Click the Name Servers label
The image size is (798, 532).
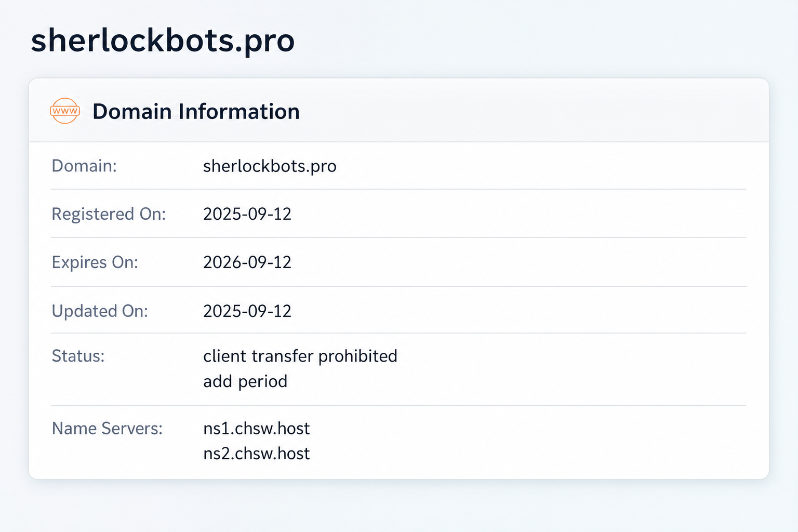point(107,428)
